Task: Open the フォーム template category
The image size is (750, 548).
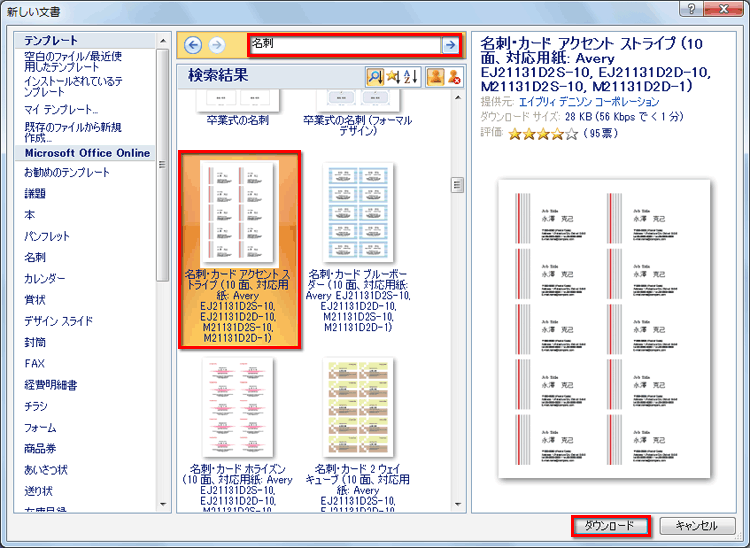Action: coord(40,427)
